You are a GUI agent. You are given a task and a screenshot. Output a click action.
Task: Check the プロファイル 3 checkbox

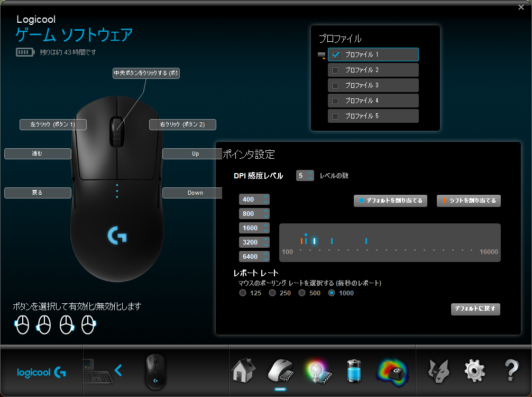(335, 86)
